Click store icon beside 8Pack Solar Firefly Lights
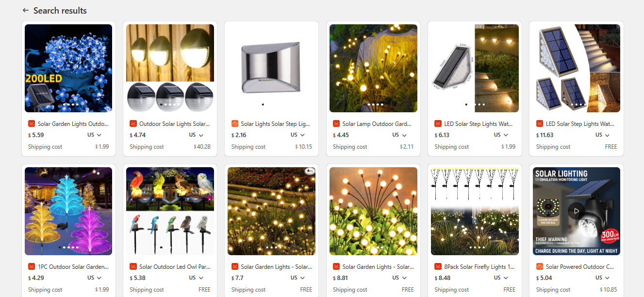 click(x=438, y=267)
